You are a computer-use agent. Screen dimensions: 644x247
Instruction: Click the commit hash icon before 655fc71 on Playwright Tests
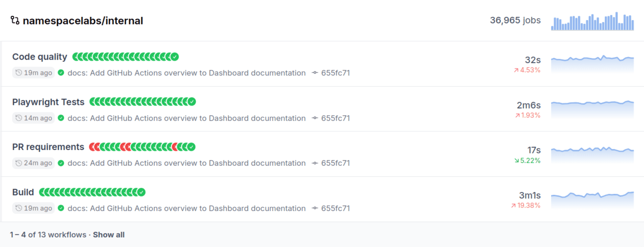(314, 118)
